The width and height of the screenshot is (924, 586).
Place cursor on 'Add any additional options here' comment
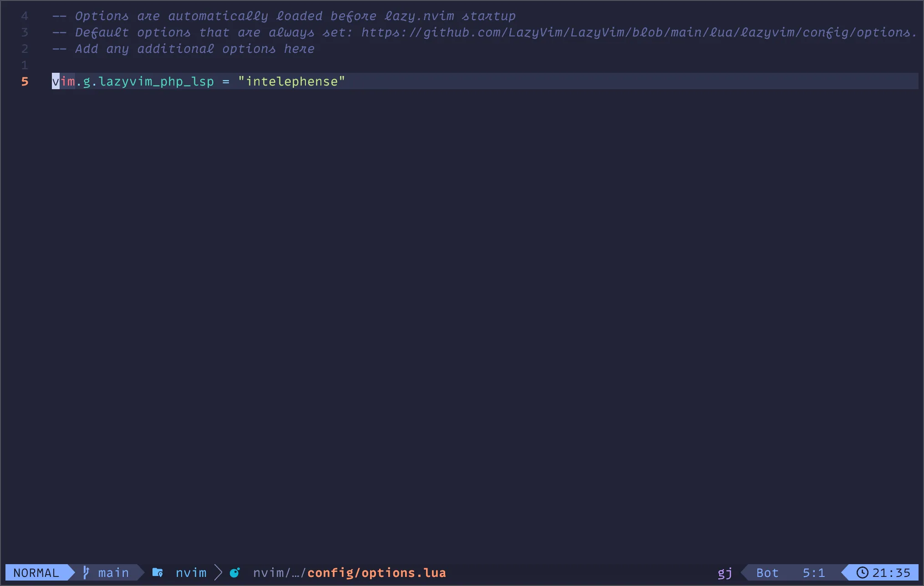coord(183,49)
